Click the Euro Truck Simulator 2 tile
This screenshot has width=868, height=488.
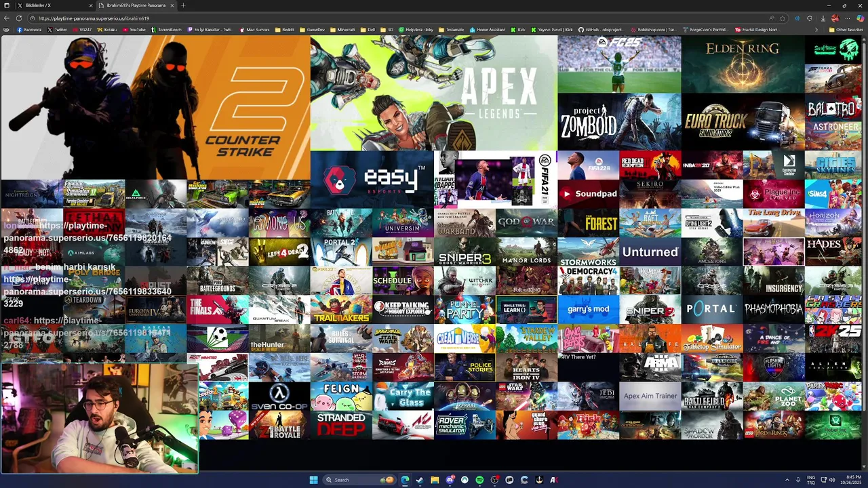(743, 122)
